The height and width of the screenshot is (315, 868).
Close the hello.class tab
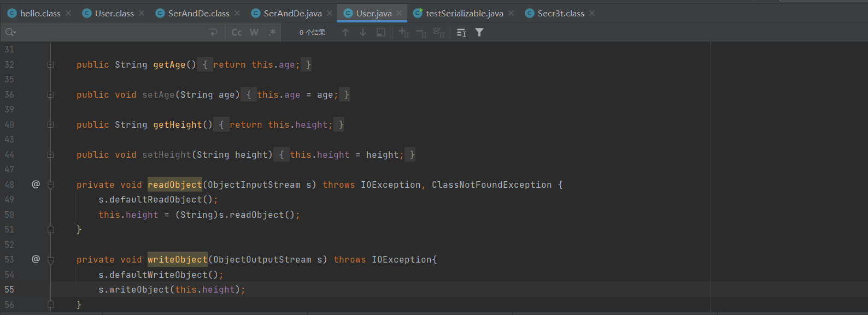click(x=68, y=13)
